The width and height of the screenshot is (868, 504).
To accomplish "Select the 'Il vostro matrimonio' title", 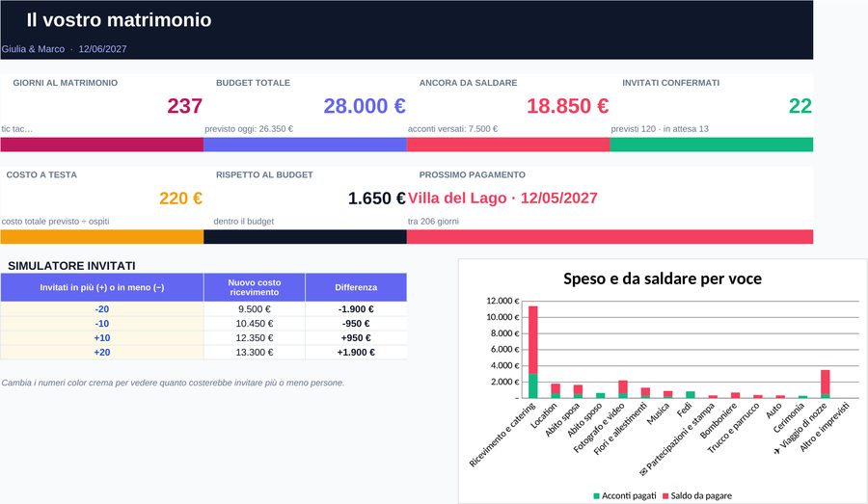I will [x=119, y=20].
